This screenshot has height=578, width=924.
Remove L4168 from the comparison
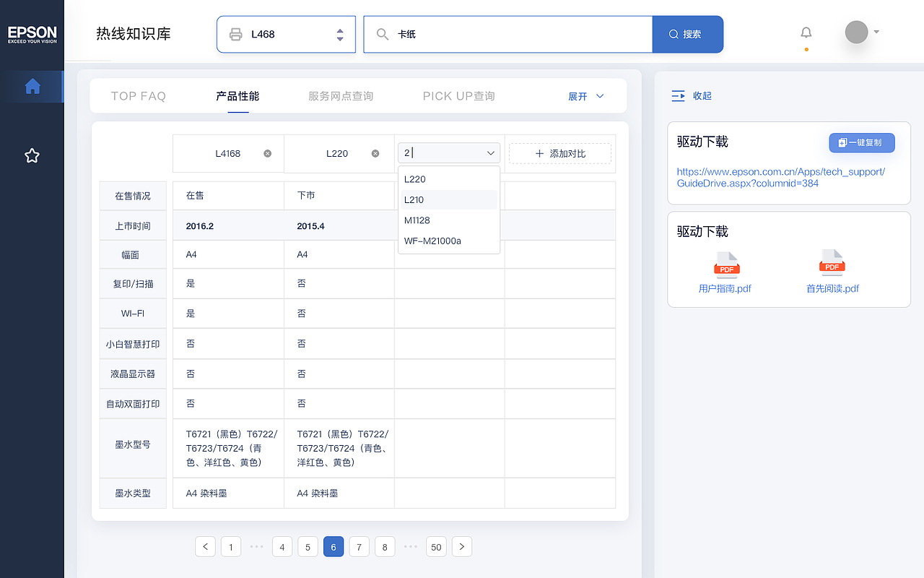267,153
